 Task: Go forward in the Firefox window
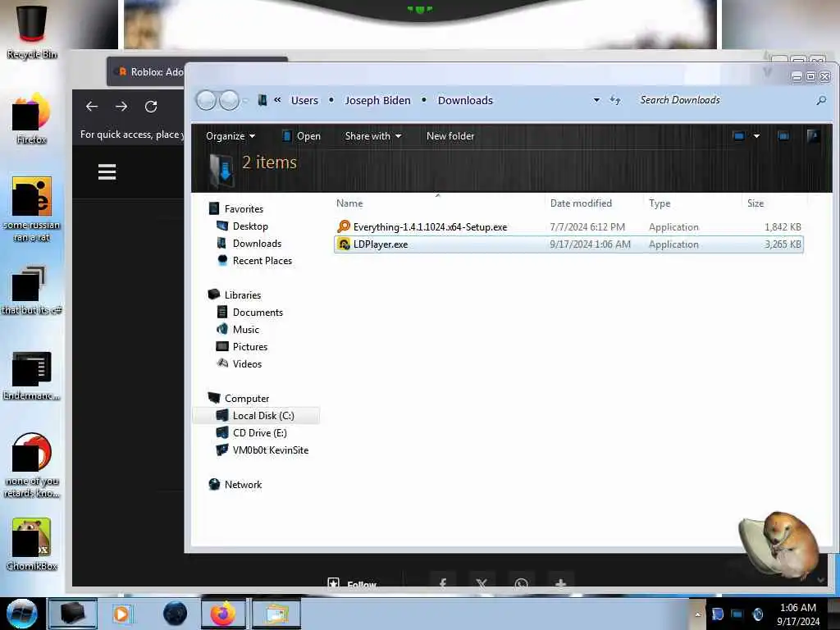(121, 106)
